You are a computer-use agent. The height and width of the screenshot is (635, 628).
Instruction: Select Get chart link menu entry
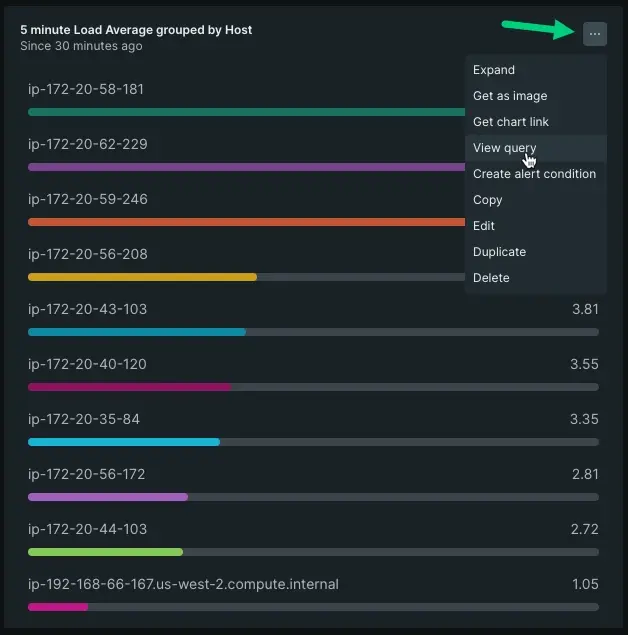coord(511,122)
